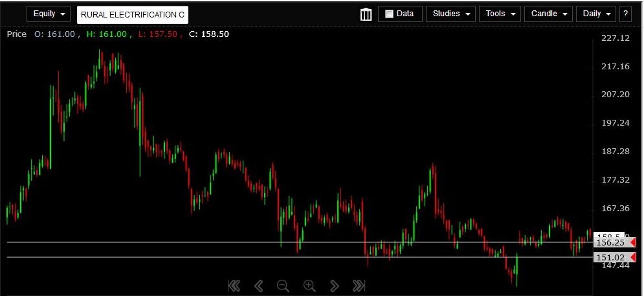Jump to the first chart page
Screen dimensions: 644x296
click(234, 286)
